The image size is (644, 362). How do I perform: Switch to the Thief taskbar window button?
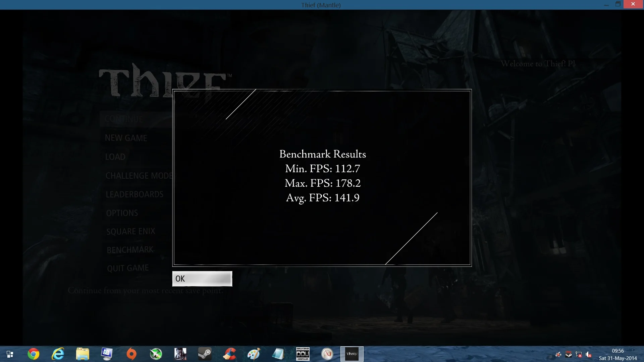352,354
